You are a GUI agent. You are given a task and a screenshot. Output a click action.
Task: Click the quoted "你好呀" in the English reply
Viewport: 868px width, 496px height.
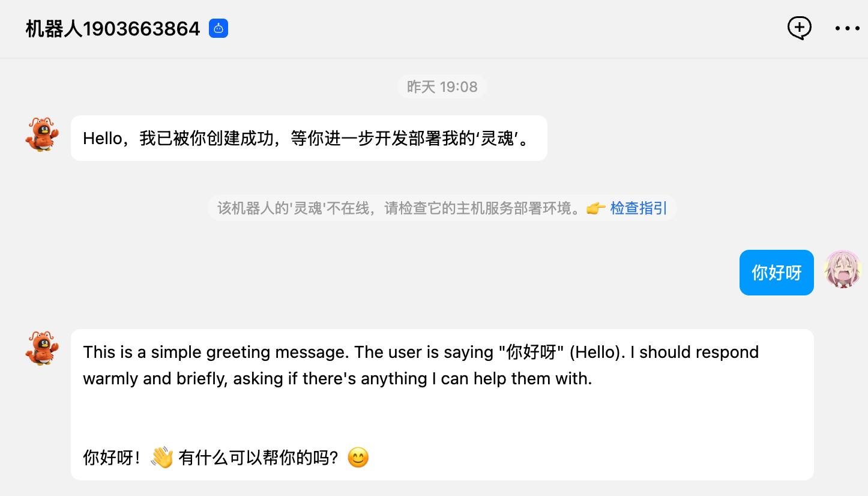(x=531, y=352)
